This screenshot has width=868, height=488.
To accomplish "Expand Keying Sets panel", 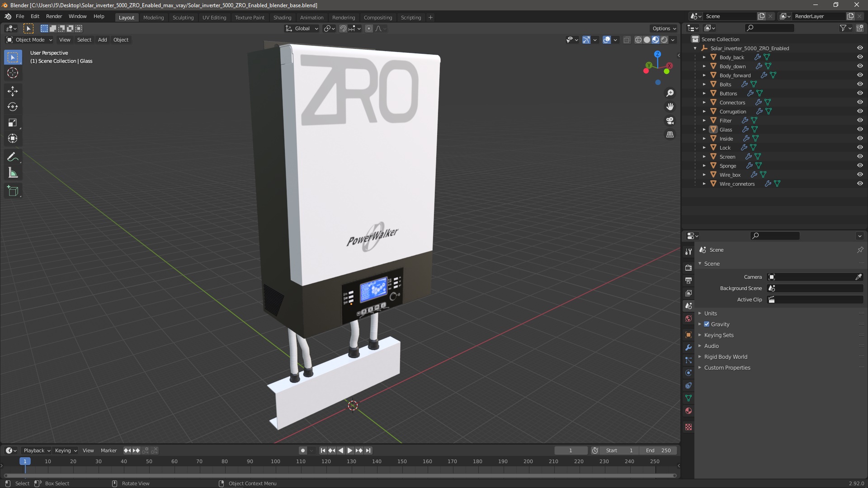I will pyautogui.click(x=719, y=335).
